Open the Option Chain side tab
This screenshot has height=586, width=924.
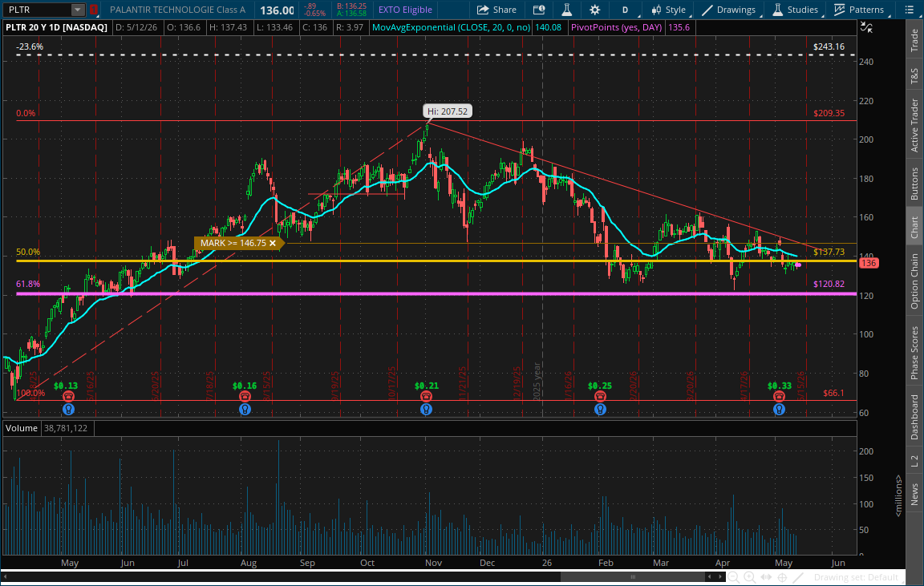(x=914, y=281)
